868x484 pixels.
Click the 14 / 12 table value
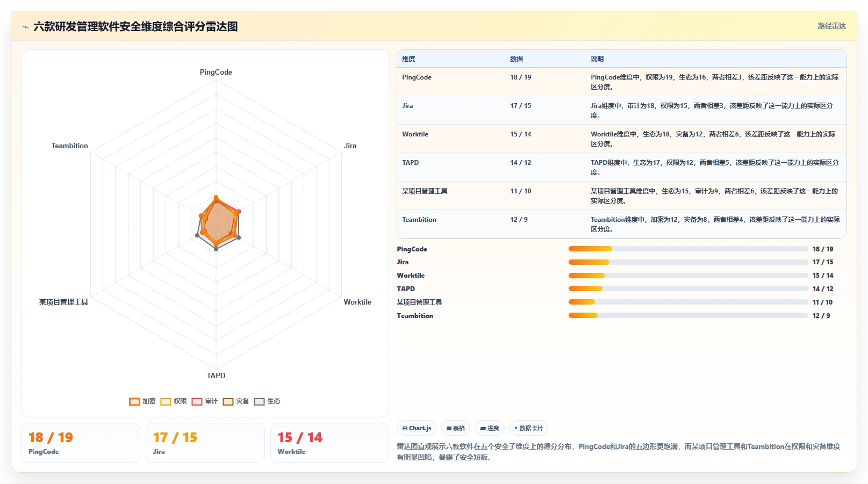pos(521,163)
